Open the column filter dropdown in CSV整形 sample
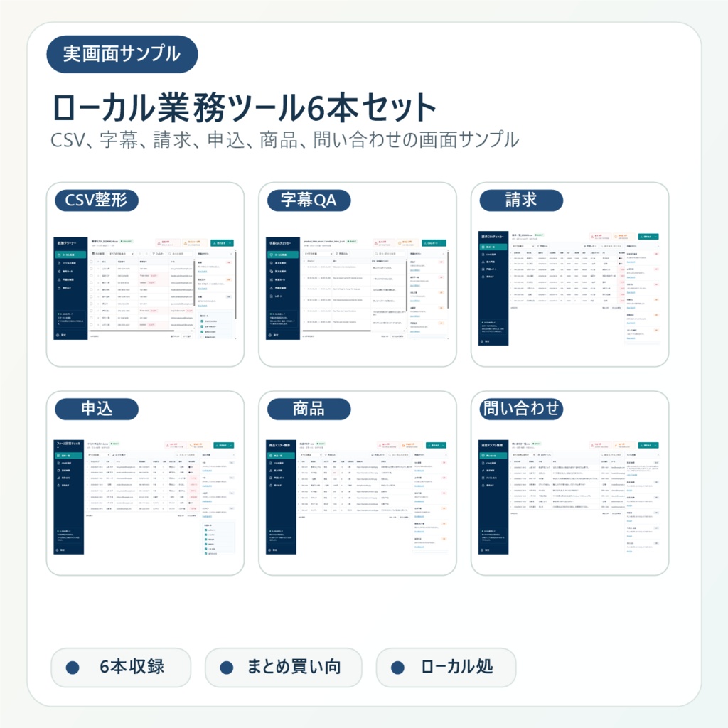 coord(122,254)
